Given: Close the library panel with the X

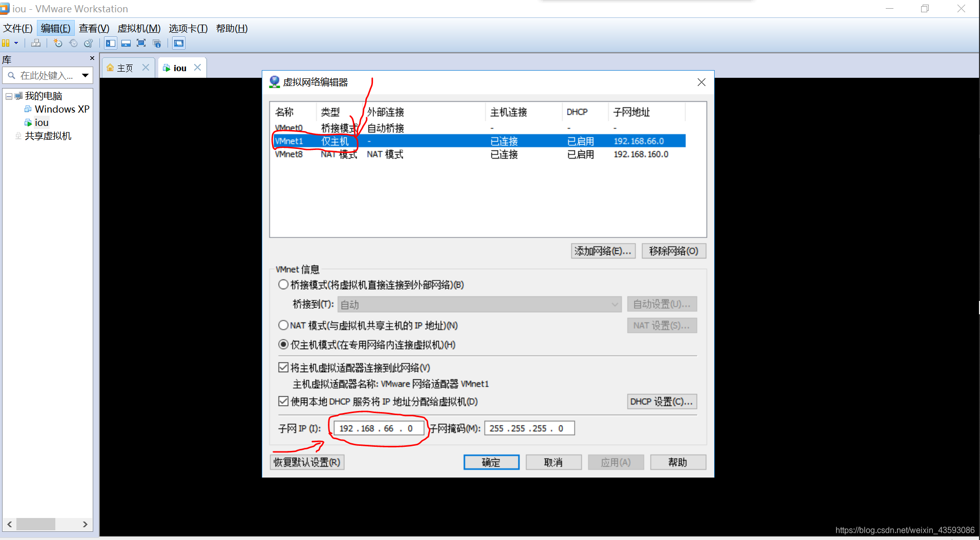Looking at the screenshot, I should 92,58.
